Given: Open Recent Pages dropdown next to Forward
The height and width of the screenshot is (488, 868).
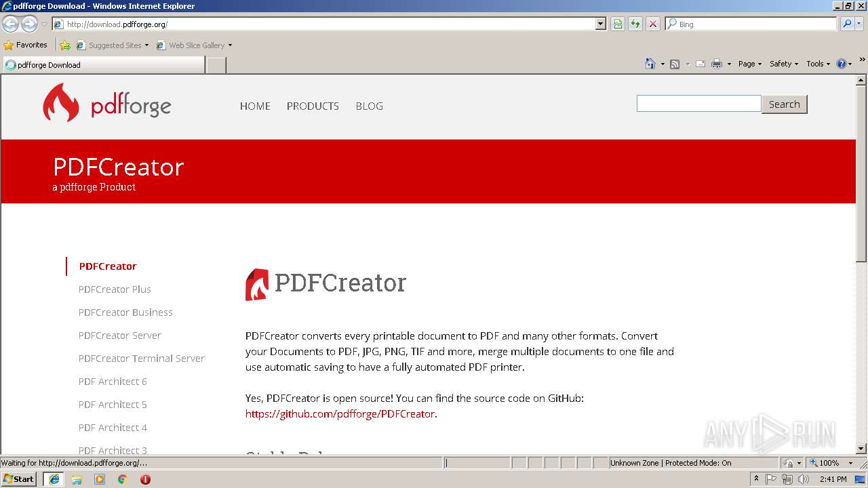Looking at the screenshot, I should pyautogui.click(x=44, y=24).
